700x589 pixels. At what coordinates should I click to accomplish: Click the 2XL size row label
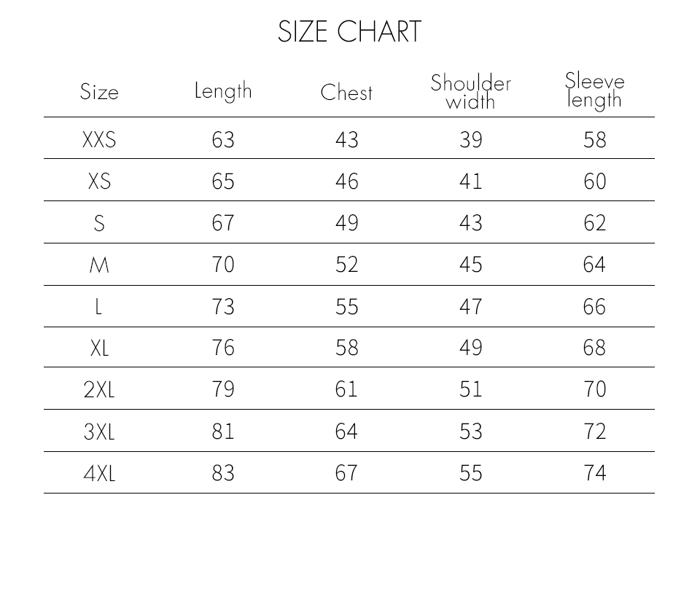(99, 390)
